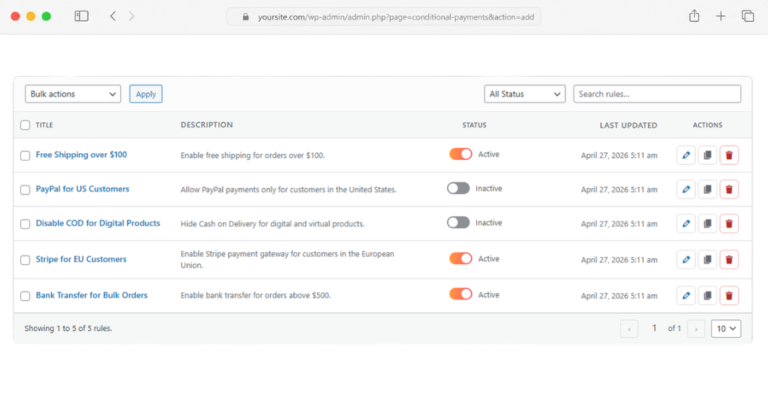Click 'Showing 1 to 5 of 5 rules.' text
The width and height of the screenshot is (768, 398).
click(68, 328)
